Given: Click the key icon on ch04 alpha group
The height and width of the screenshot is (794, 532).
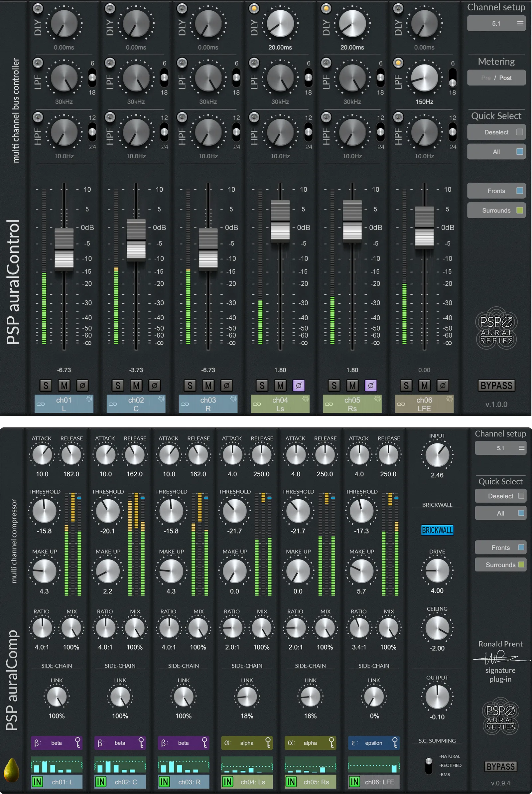Looking at the screenshot, I should pos(268,743).
